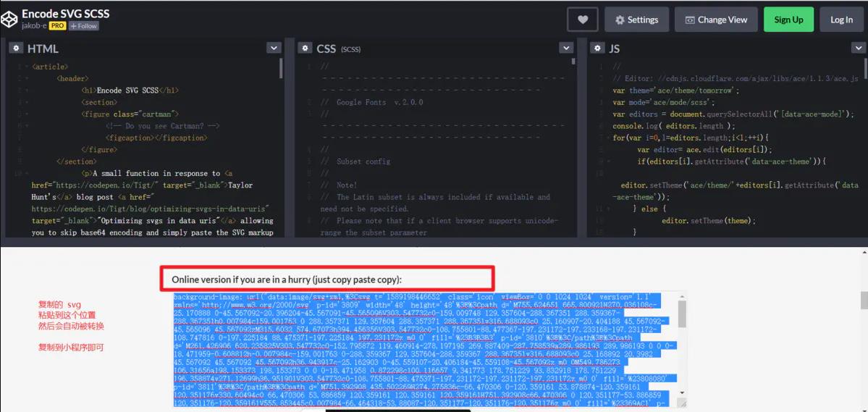
Task: Open the jakob-e author profile link
Action: 34,26
